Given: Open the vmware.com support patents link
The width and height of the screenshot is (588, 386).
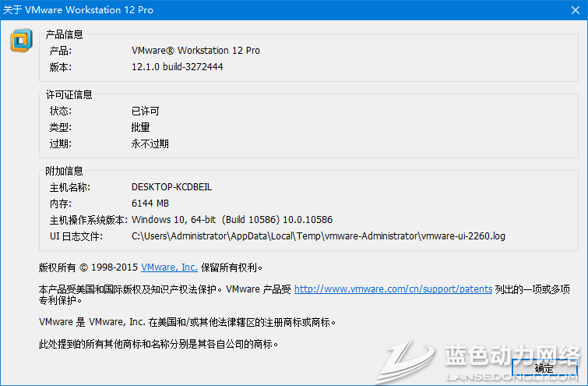Looking at the screenshot, I should tap(393, 289).
